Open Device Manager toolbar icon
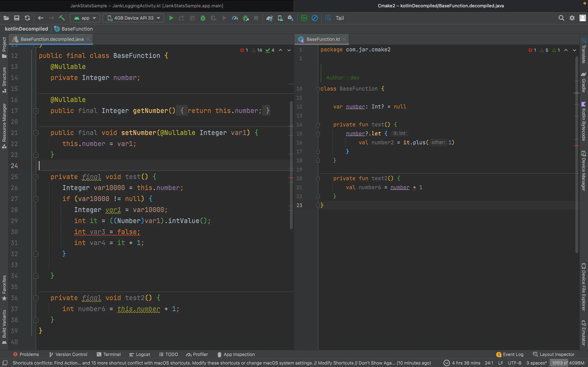Viewport: 588px width, 367px height. pyautogui.click(x=280, y=18)
